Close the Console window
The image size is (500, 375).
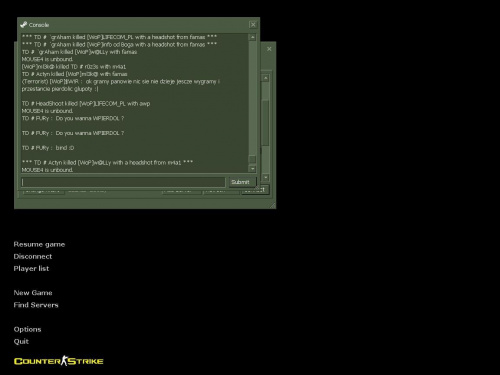(253, 25)
